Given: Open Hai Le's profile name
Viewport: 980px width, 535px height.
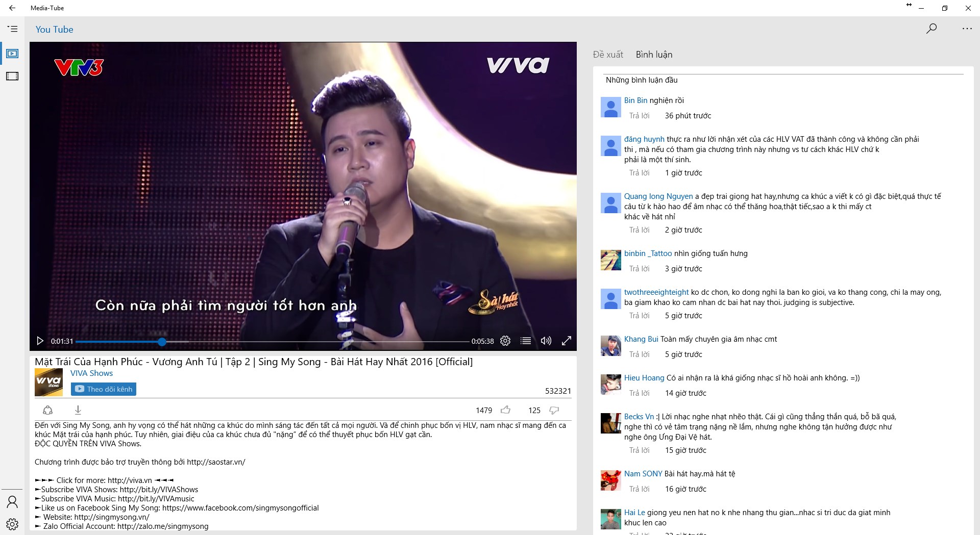Looking at the screenshot, I should coord(634,513).
